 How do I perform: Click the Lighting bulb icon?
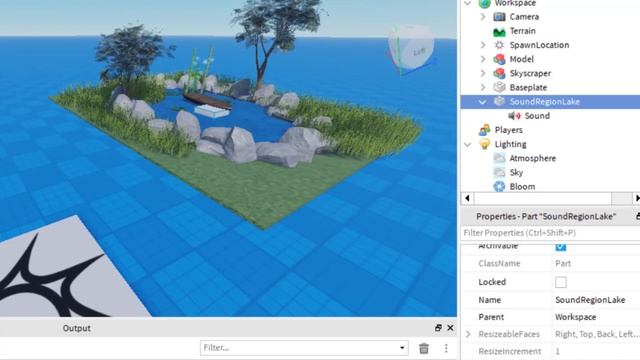[484, 144]
